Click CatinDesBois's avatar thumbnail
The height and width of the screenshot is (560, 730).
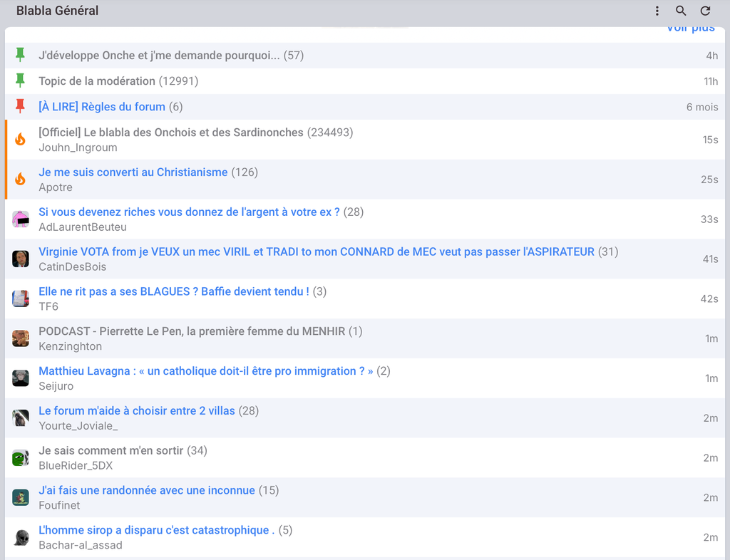click(x=21, y=259)
